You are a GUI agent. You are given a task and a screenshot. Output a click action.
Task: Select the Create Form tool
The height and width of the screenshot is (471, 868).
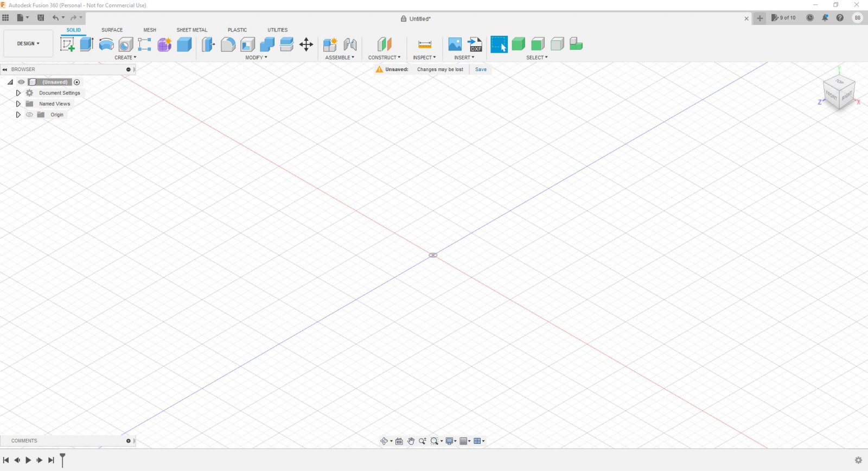(164, 44)
